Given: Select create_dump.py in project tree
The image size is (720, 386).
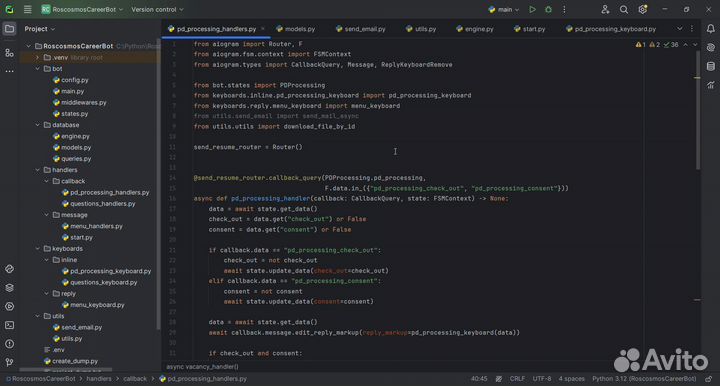Looking at the screenshot, I should (x=71, y=361).
